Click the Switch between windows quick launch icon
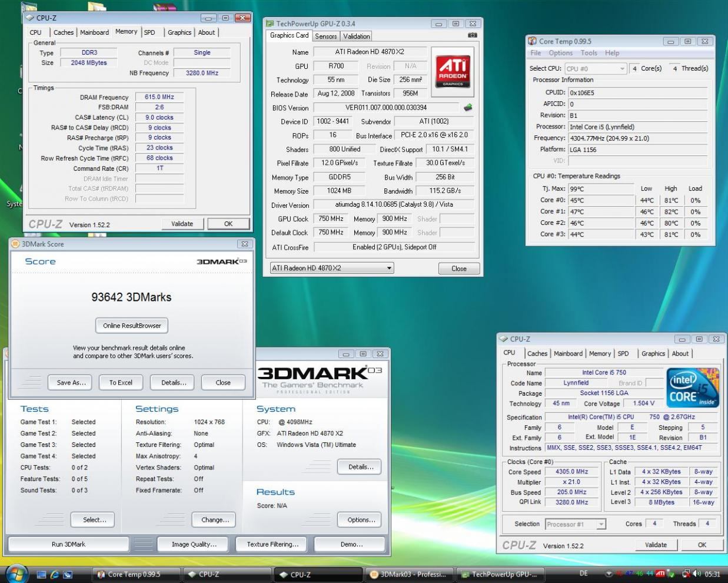The height and width of the screenshot is (583, 728). click(x=68, y=574)
